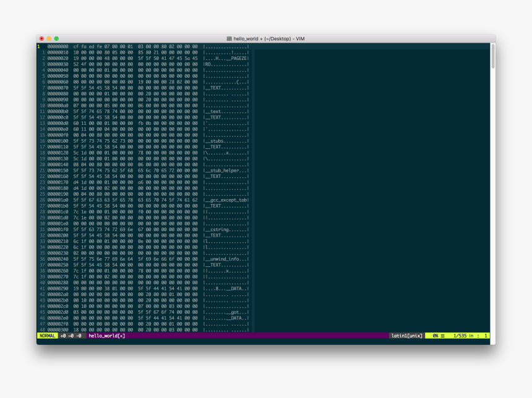Click the NORMAL mode indicator in status line

pos(47,336)
